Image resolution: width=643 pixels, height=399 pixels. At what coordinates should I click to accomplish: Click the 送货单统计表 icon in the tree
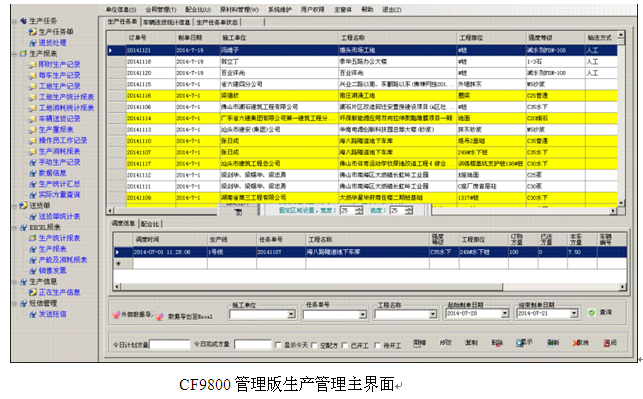tap(33, 217)
